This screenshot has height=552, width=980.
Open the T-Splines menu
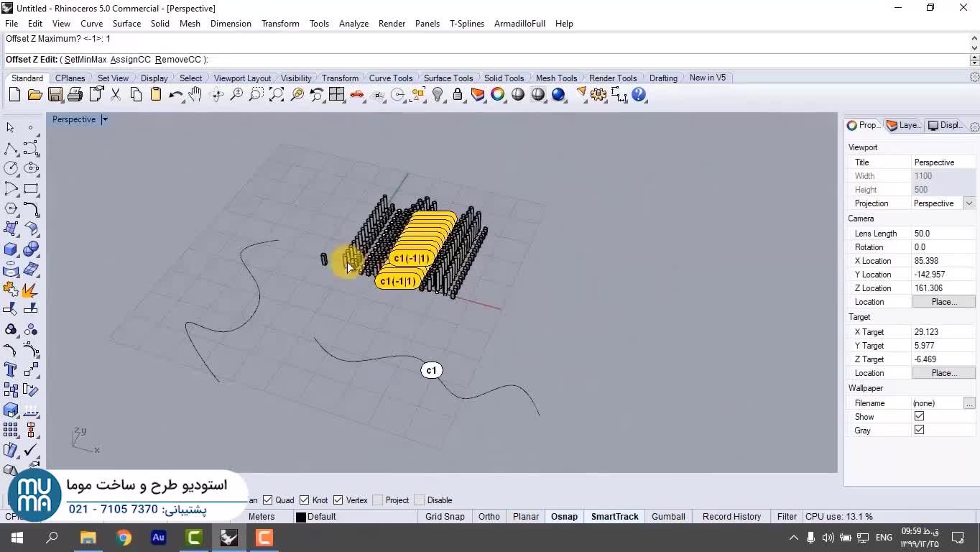[x=466, y=24]
